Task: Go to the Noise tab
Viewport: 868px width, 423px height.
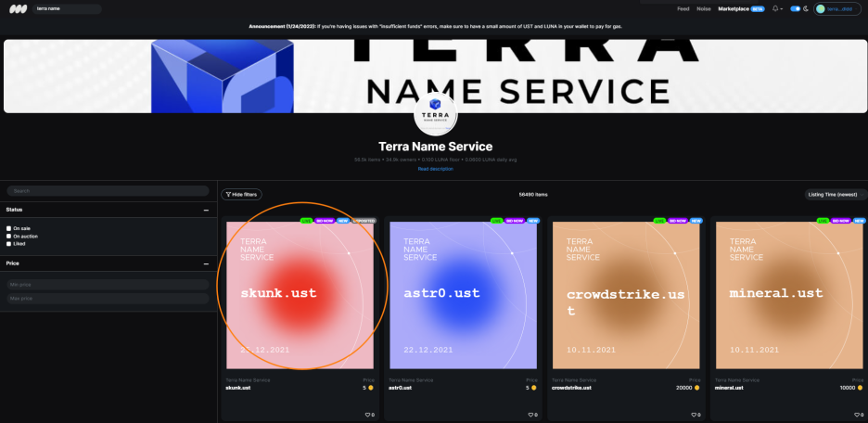Action: [x=704, y=9]
